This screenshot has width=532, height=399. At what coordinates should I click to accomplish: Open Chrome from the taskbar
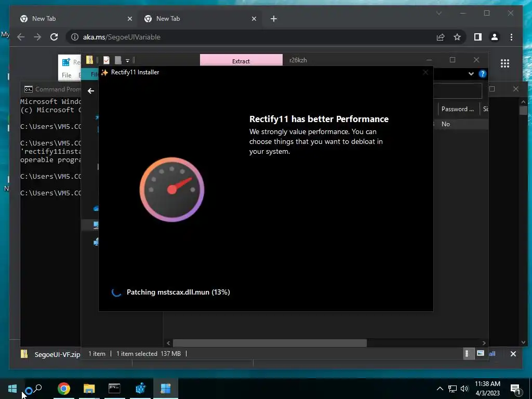[x=64, y=389]
